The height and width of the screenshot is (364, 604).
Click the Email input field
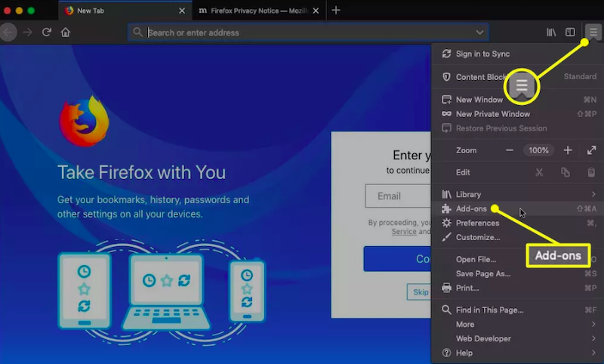pos(398,196)
